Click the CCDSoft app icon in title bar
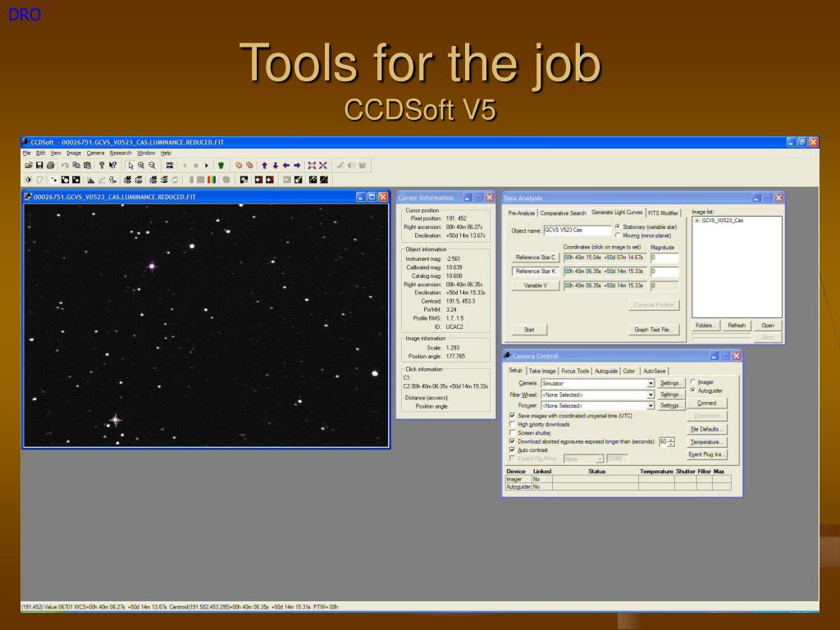This screenshot has width=840, height=630. tap(25, 142)
